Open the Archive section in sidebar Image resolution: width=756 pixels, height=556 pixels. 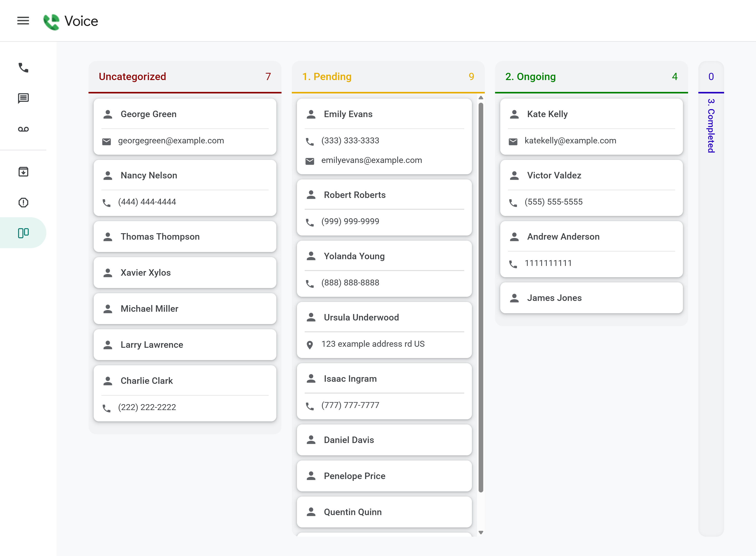[x=23, y=172]
